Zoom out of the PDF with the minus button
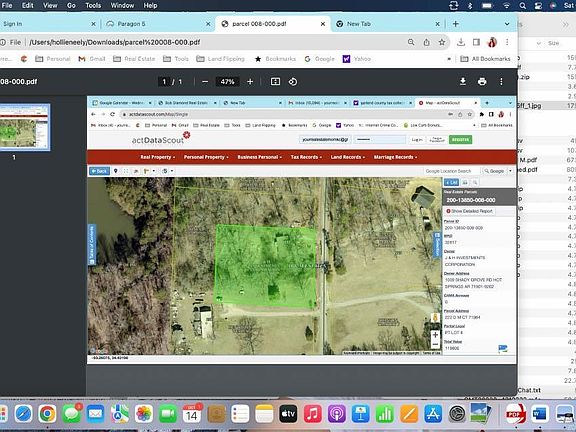This screenshot has width=576, height=432. point(205,82)
